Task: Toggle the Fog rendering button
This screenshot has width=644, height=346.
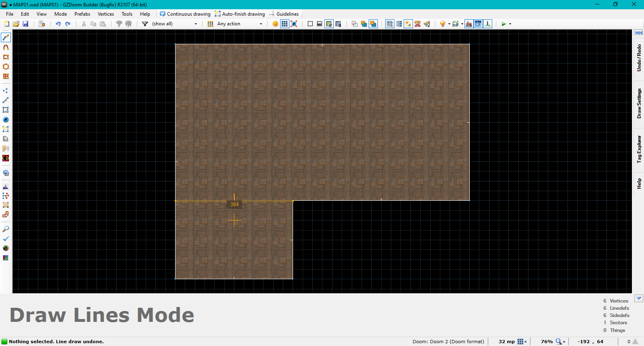Action: tap(469, 24)
